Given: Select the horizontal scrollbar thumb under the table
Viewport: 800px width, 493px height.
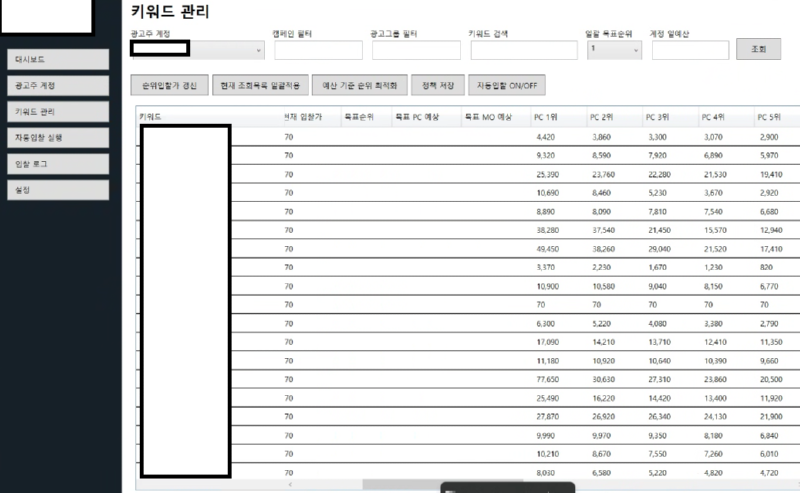Looking at the screenshot, I should click(x=443, y=484).
